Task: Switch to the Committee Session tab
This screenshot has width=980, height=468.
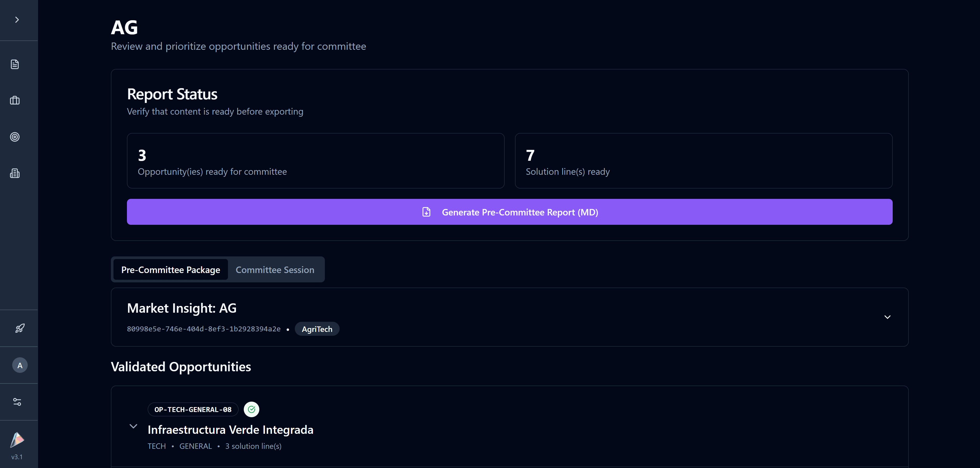Action: click(x=275, y=270)
